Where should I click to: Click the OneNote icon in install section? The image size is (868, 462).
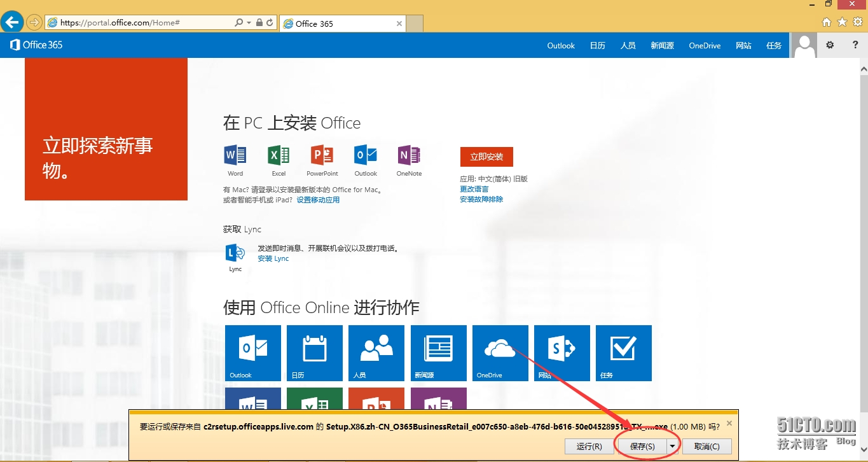tap(409, 155)
